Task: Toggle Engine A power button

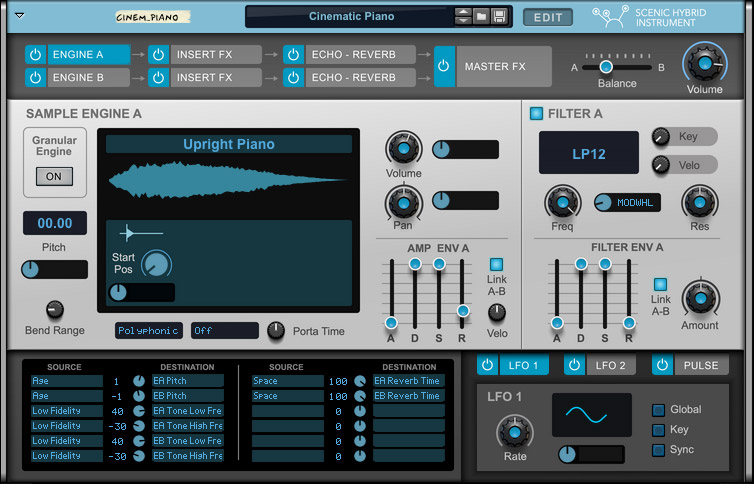Action: pos(36,55)
